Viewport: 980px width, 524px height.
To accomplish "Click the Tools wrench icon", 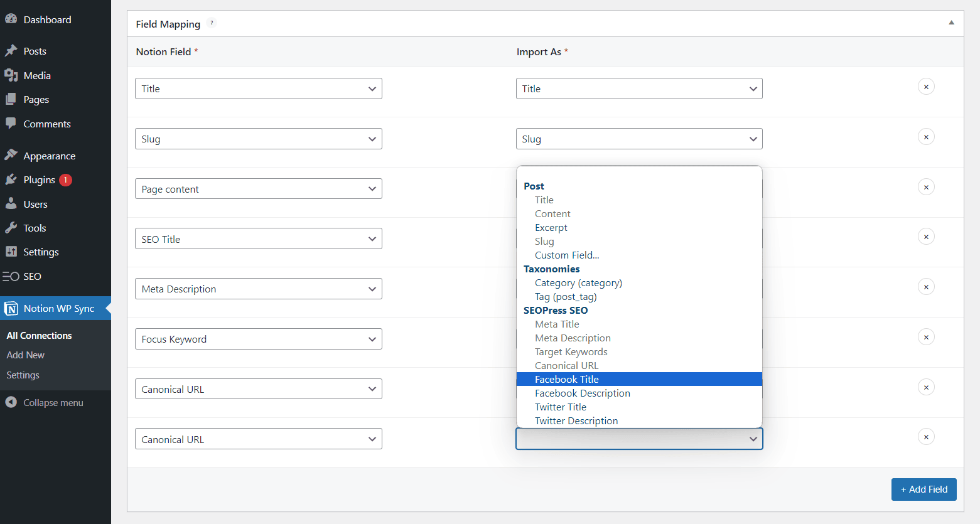I will coord(11,228).
